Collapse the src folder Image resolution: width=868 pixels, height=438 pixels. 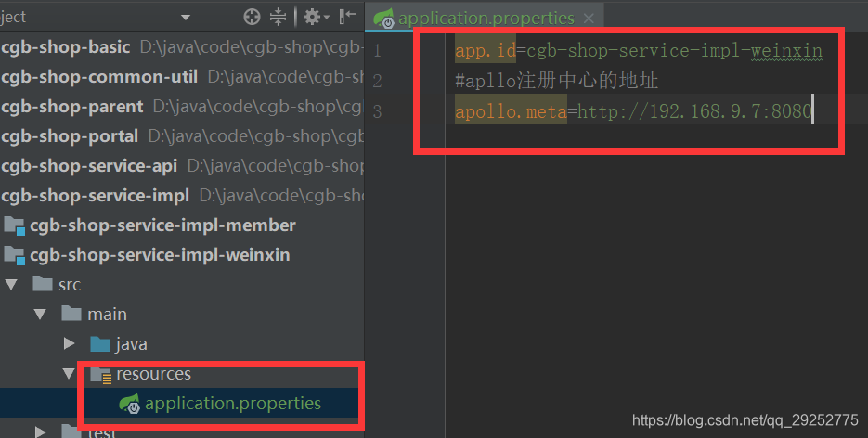(11, 285)
